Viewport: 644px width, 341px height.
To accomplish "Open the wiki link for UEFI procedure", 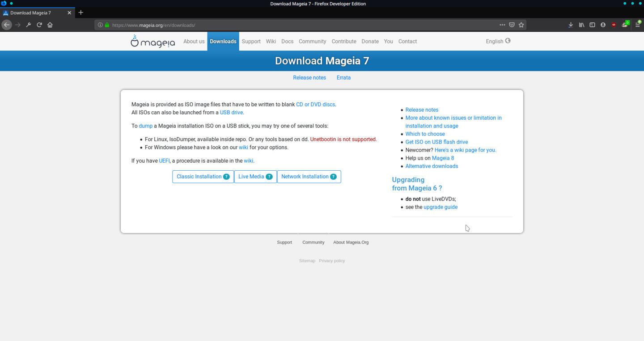I will point(248,160).
